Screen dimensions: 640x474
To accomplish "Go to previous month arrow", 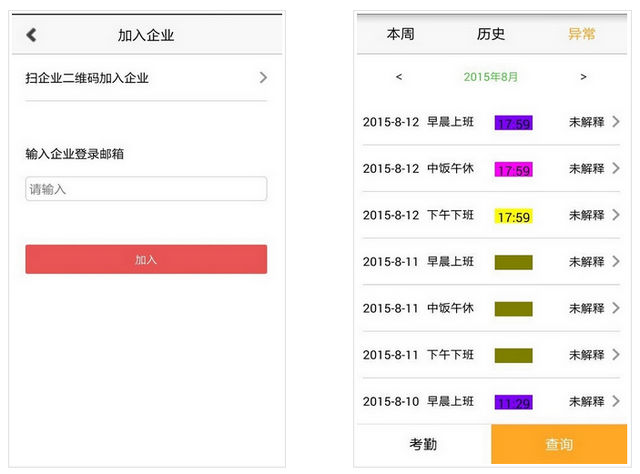I will pyautogui.click(x=399, y=77).
